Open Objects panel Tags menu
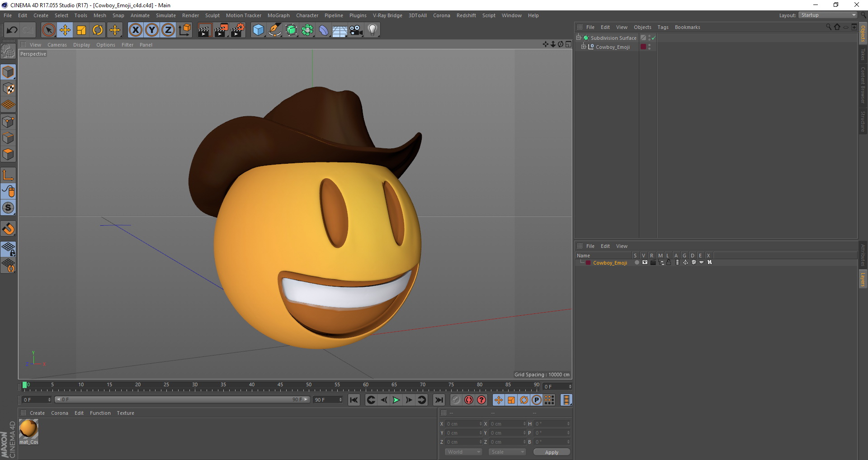This screenshot has width=868, height=460. click(663, 27)
